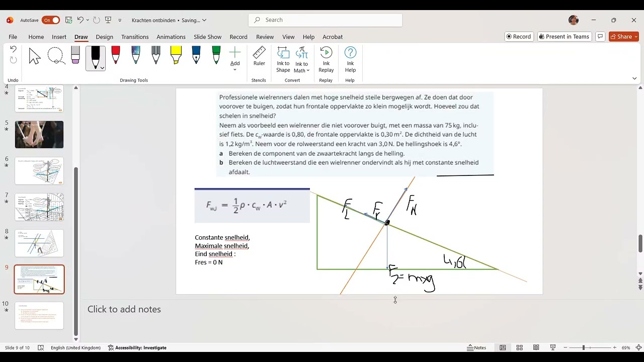
Task: Click the Record button top right
Action: [519, 37]
